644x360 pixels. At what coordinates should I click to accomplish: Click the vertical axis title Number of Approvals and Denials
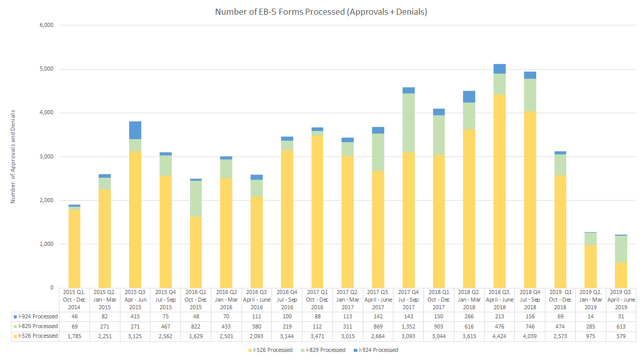[13, 156]
